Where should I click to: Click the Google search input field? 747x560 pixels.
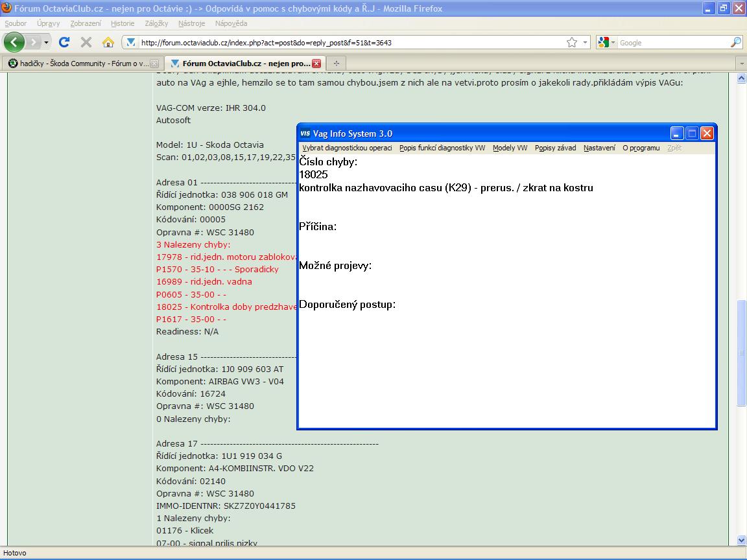click(671, 42)
